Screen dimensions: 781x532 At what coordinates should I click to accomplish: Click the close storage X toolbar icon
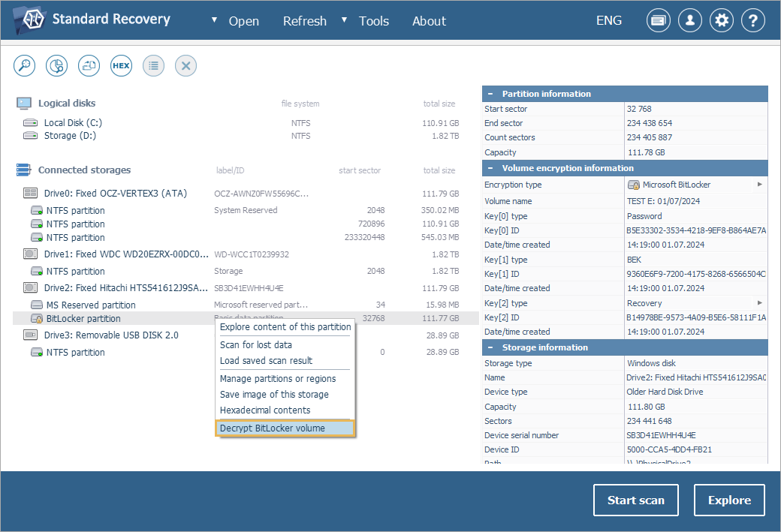(x=185, y=66)
